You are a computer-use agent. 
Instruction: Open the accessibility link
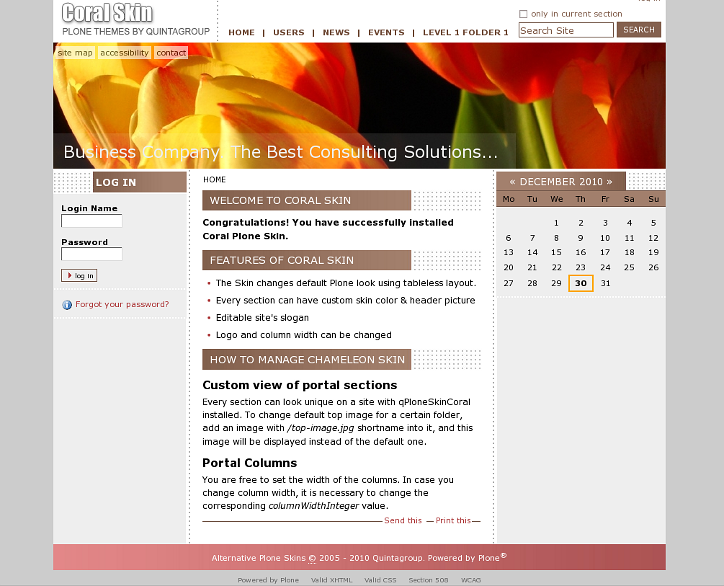click(x=124, y=53)
